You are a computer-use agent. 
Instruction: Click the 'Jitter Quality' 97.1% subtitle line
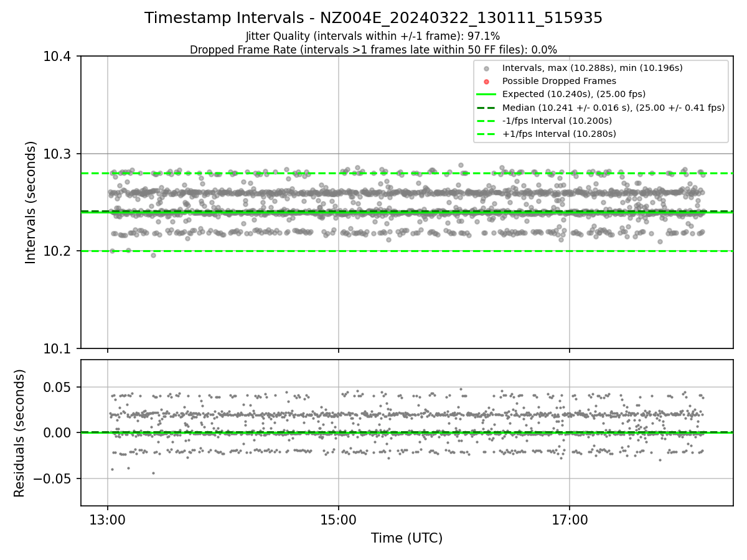[373, 36]
